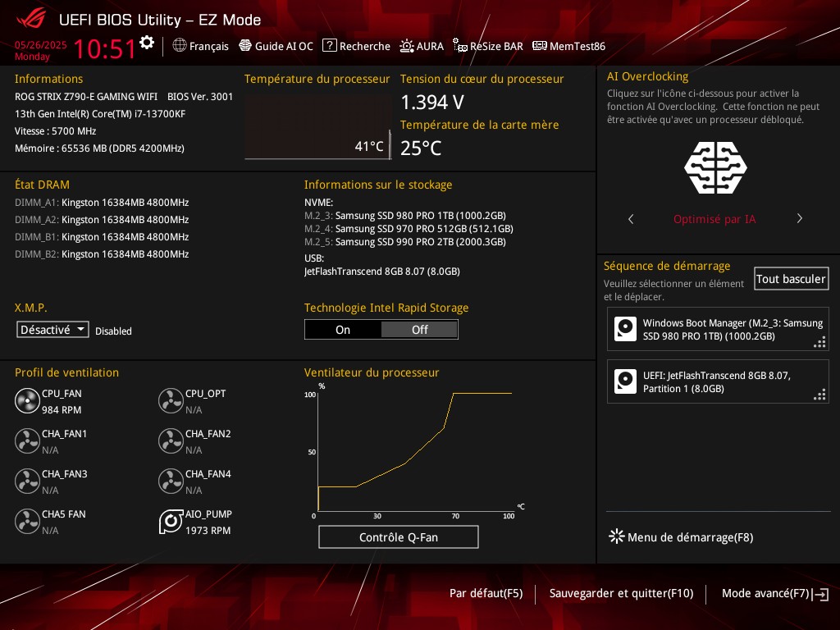
Task: Turn Intel Rapid Storage On
Action: 343,330
